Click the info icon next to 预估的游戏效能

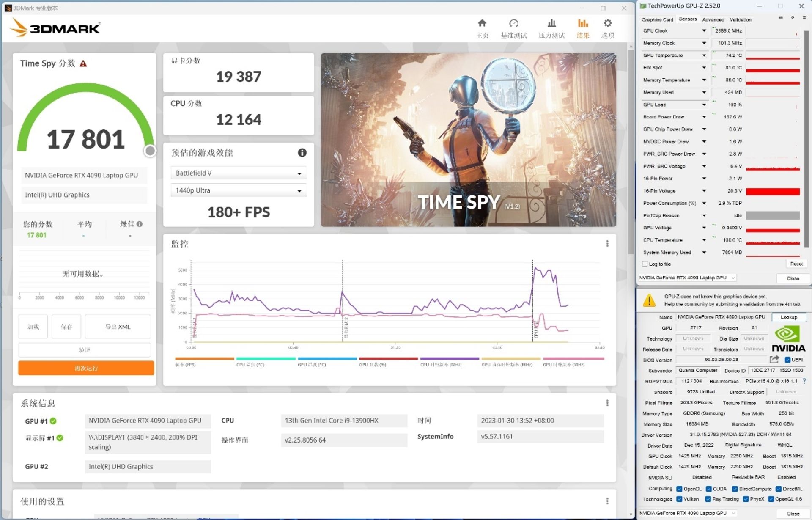tap(302, 153)
